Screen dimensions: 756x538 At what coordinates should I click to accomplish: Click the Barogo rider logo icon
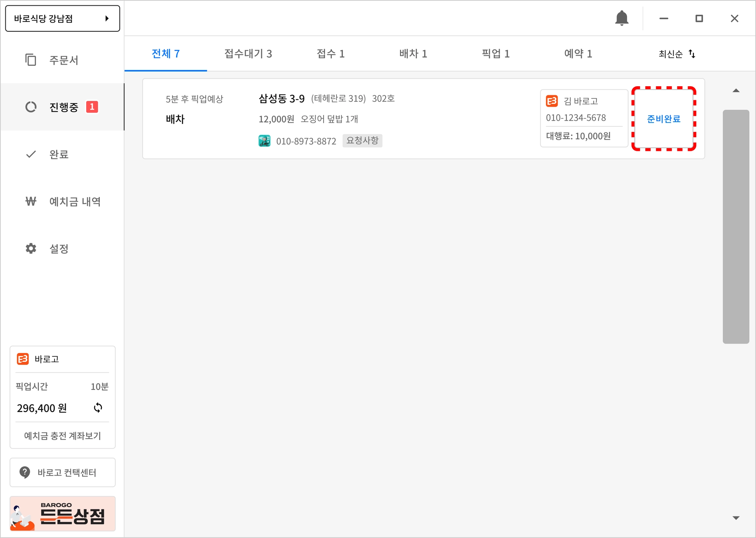[552, 101]
